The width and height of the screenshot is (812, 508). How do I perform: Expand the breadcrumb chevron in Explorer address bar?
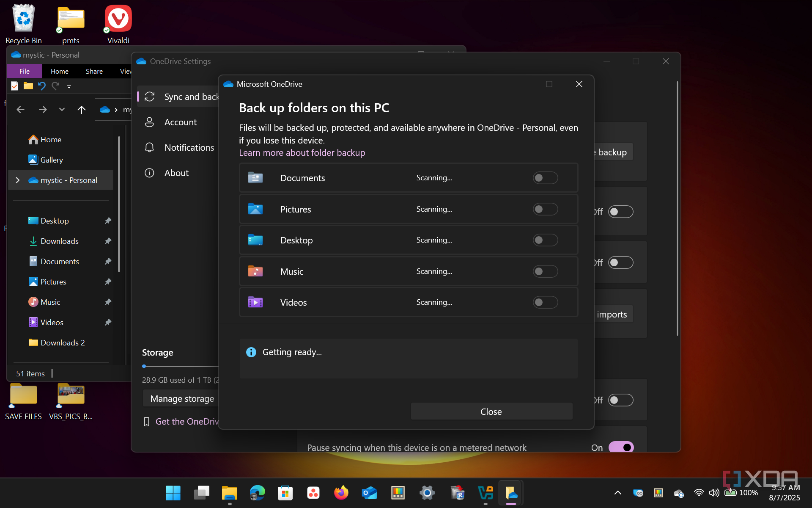(116, 110)
